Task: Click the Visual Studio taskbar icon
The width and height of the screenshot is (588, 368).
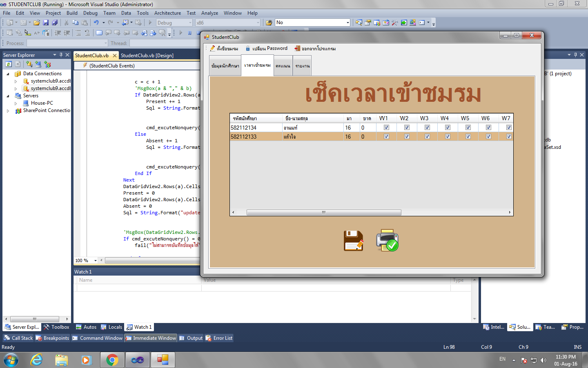Action: pyautogui.click(x=138, y=360)
